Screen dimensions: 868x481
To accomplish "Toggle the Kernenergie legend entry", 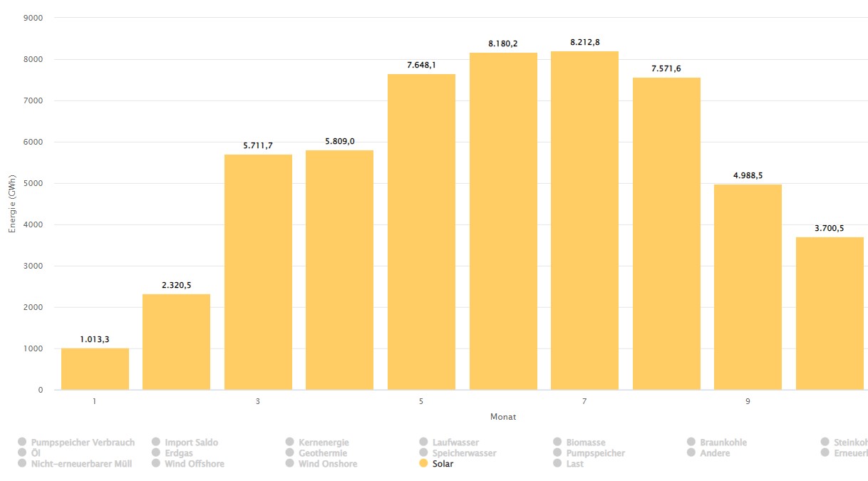I will point(324,443).
